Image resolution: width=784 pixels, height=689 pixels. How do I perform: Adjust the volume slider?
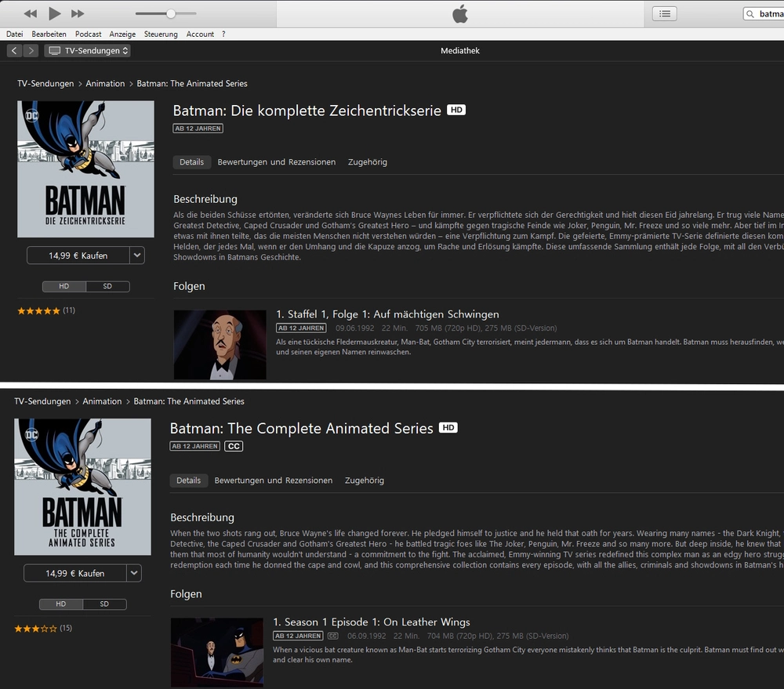coord(170,13)
